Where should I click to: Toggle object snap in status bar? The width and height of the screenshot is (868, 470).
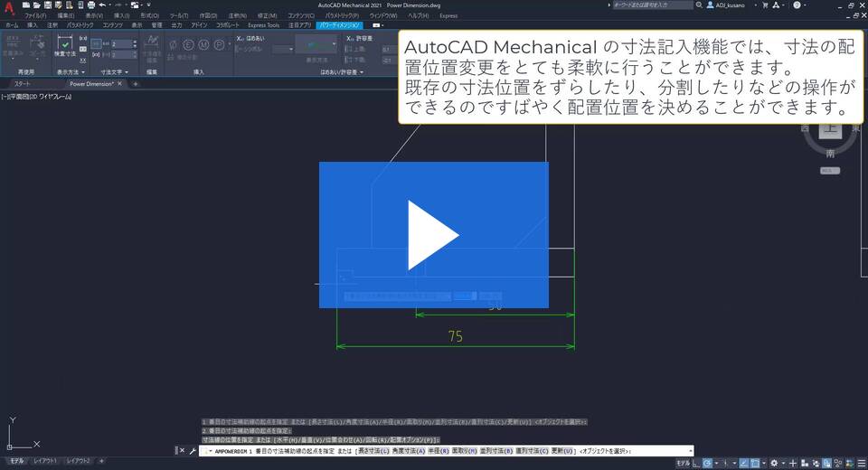(x=754, y=464)
